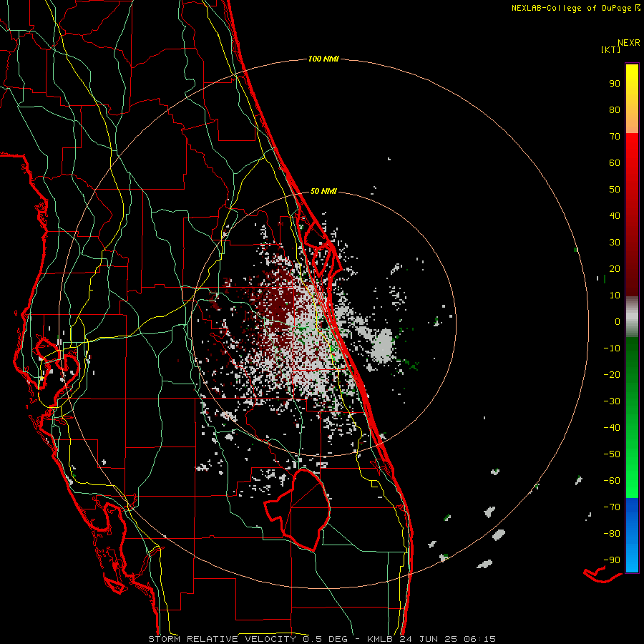Click the positive 50 scale value
Image resolution: width=644 pixels, height=644 pixels.
(x=615, y=190)
